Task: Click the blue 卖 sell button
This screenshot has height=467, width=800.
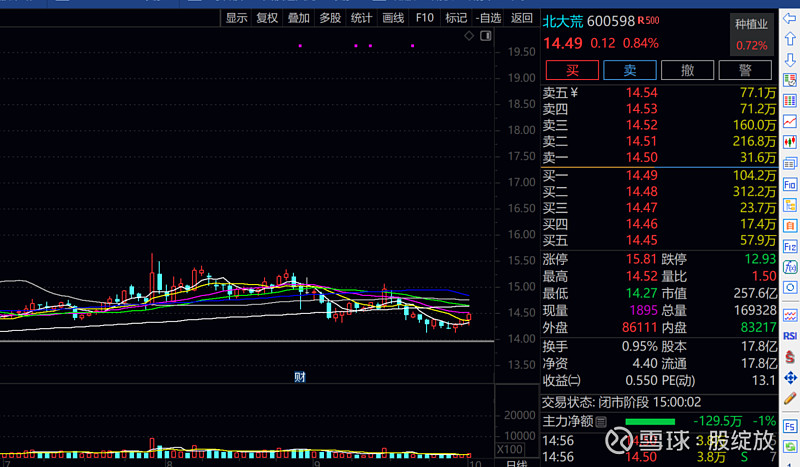Action: point(630,70)
